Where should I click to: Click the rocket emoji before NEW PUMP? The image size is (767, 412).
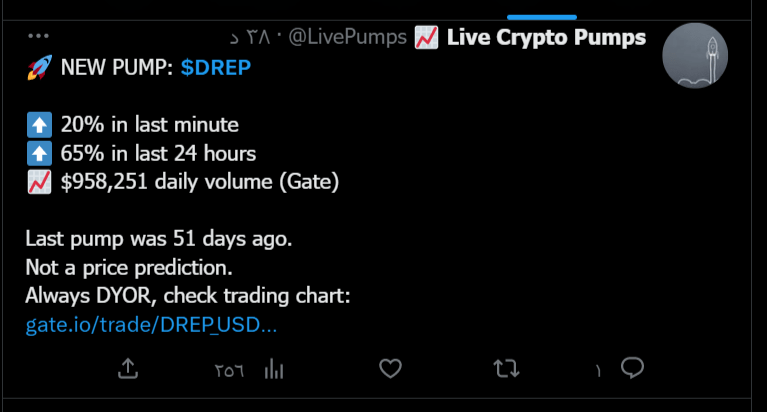(x=39, y=68)
